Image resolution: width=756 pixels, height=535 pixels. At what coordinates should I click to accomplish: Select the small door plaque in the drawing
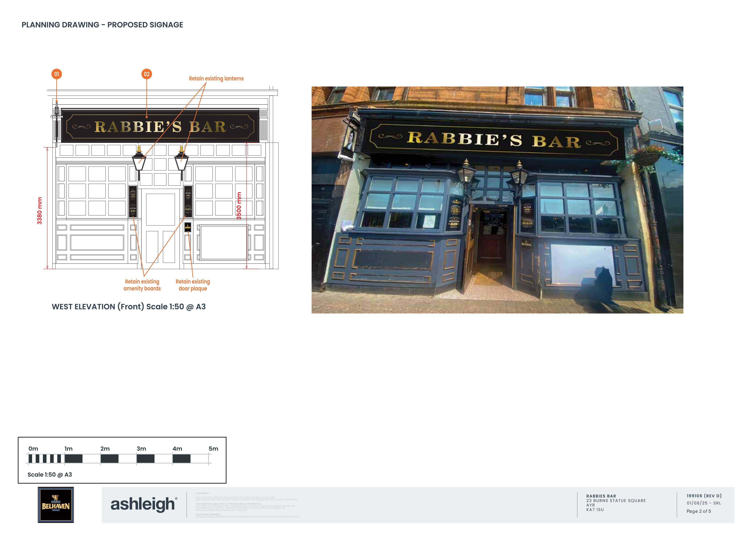coord(188,227)
